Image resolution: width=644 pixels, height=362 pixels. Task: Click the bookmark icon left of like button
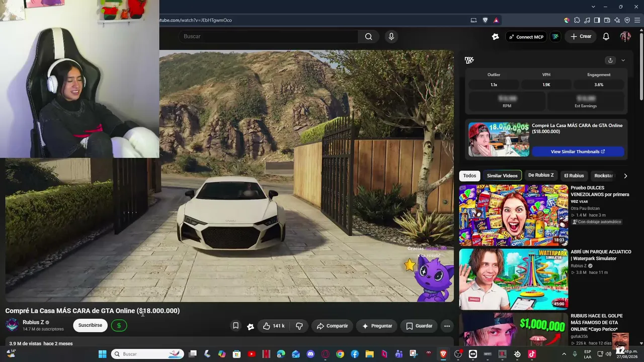[235, 326]
